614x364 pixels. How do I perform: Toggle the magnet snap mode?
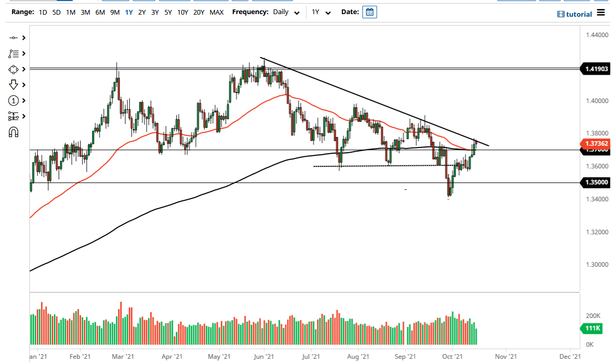pos(14,132)
